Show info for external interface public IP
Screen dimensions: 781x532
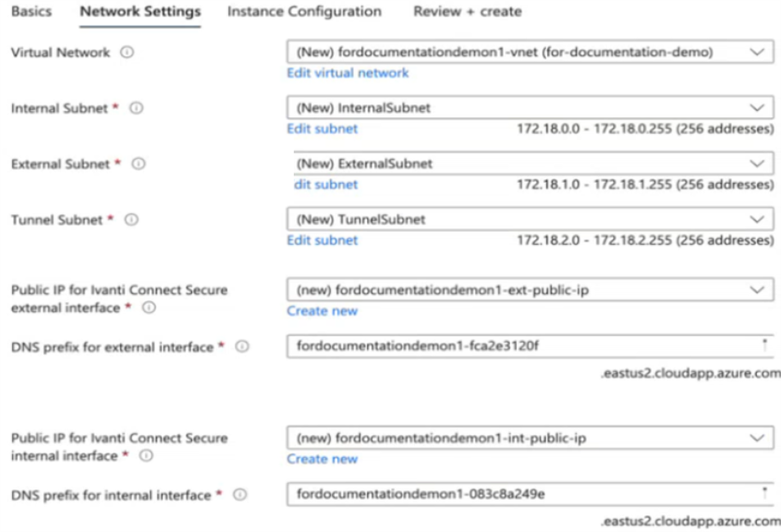(149, 308)
